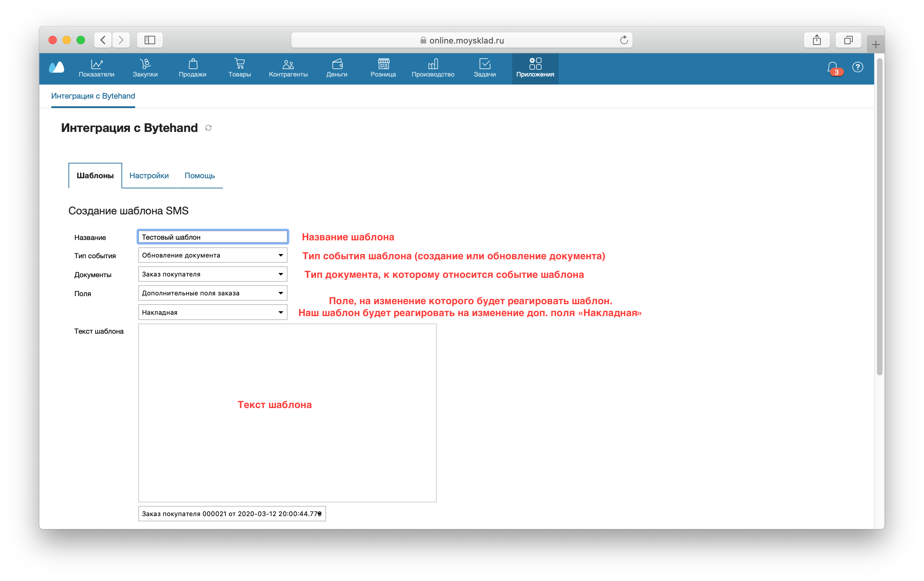924x581 pixels.
Task: Click the refresh icon beside Интеграция с Bytehand
Action: pos(209,128)
